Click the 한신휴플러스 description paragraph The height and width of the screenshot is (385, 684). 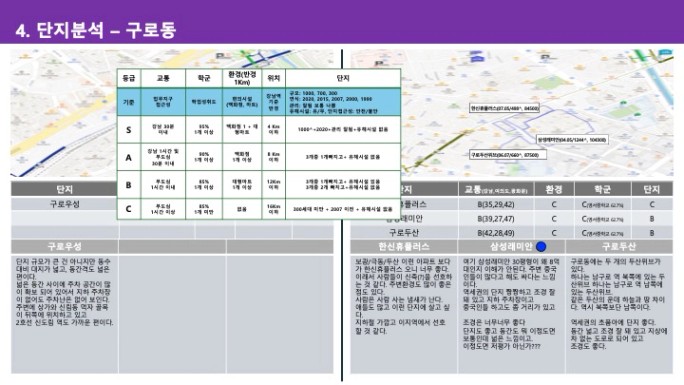pyautogui.click(x=404, y=296)
